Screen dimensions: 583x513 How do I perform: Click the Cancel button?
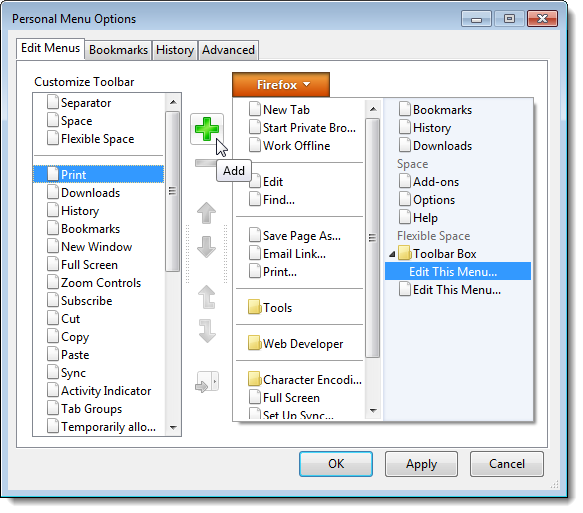pyautogui.click(x=506, y=464)
